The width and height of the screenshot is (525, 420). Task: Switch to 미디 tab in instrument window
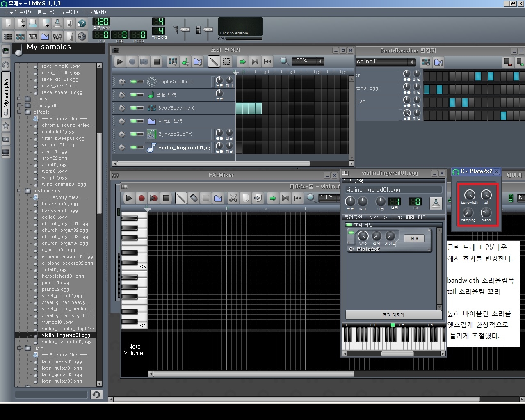[x=422, y=217]
